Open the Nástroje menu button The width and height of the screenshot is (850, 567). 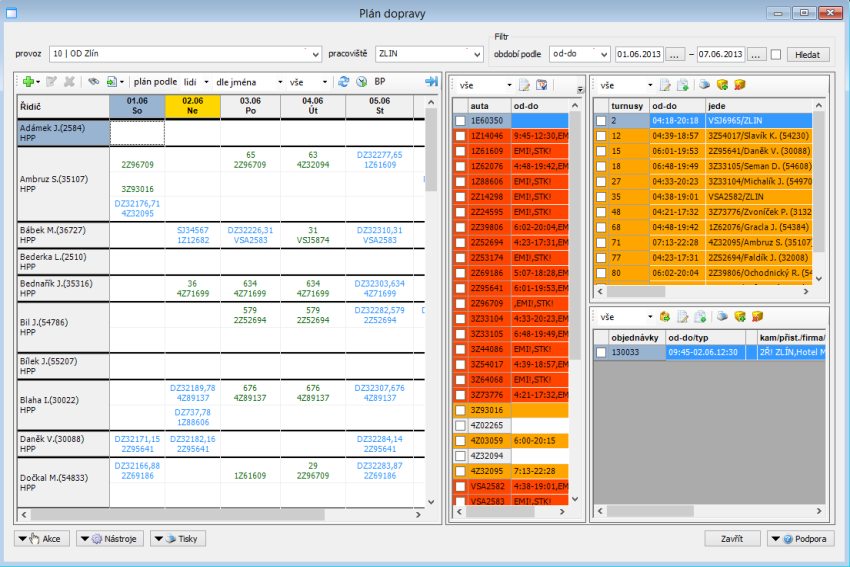coord(109,539)
